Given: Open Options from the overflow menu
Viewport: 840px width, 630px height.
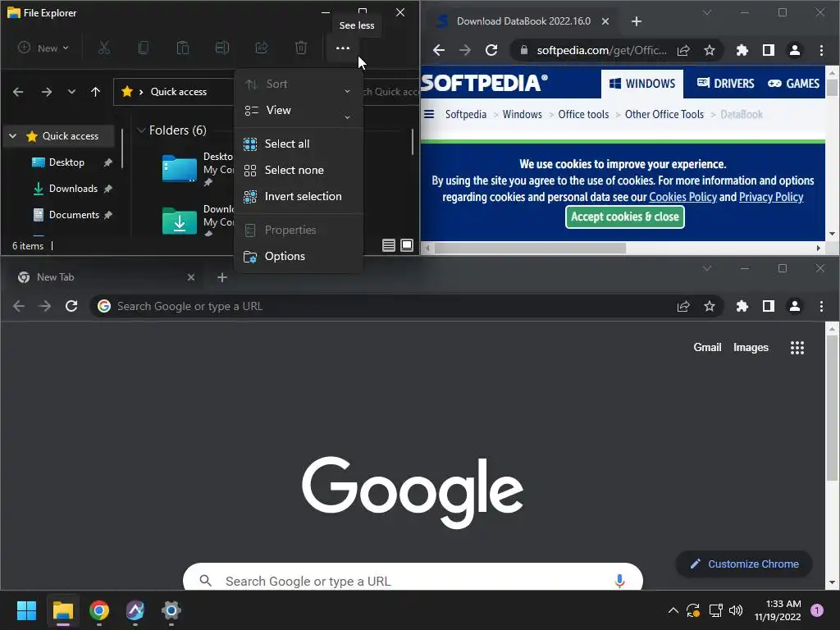Looking at the screenshot, I should 299,256.
